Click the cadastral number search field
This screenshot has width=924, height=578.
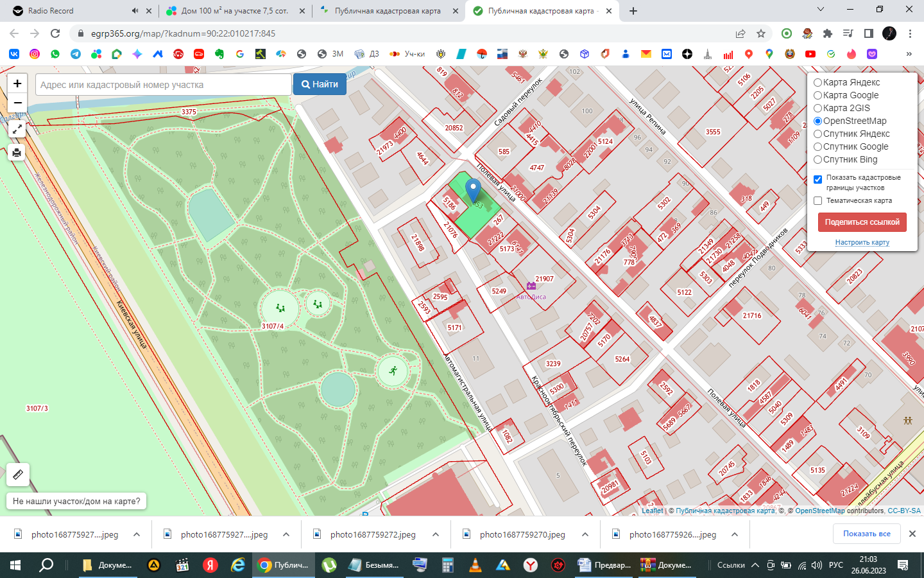click(164, 85)
